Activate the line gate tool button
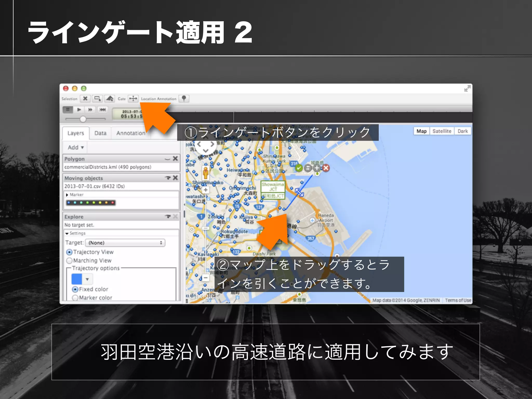Screen dimensions: 532x399 [x=133, y=99]
